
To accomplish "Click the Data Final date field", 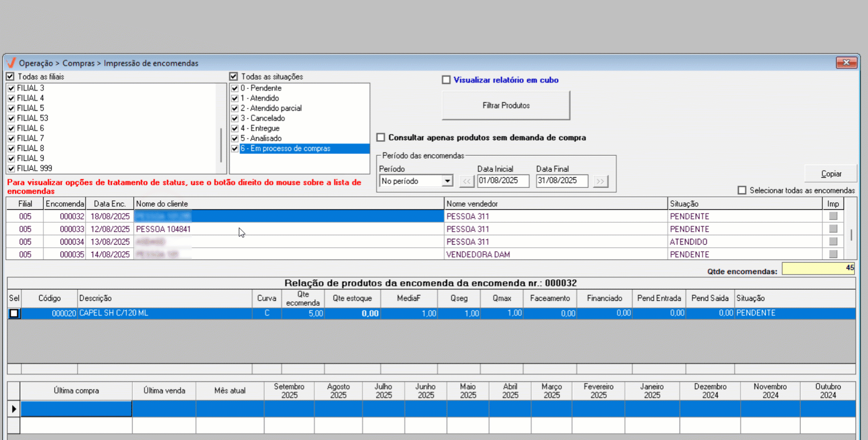I will tap(561, 181).
